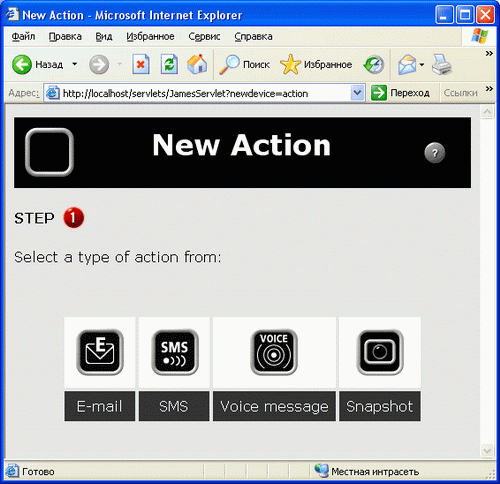Open the History clock icon in the toolbar

pyautogui.click(x=374, y=64)
